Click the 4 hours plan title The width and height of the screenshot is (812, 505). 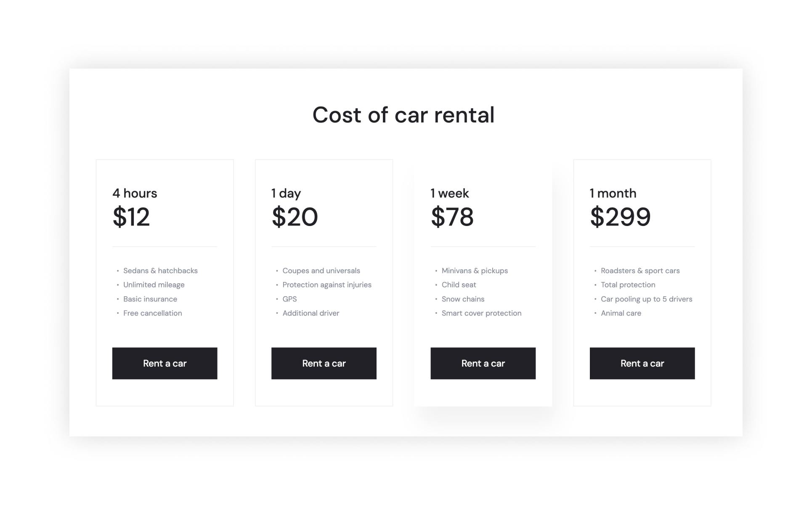[x=135, y=193]
